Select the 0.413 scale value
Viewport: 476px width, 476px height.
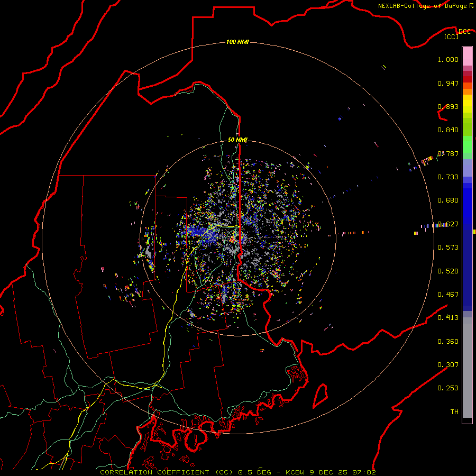pyautogui.click(x=448, y=318)
